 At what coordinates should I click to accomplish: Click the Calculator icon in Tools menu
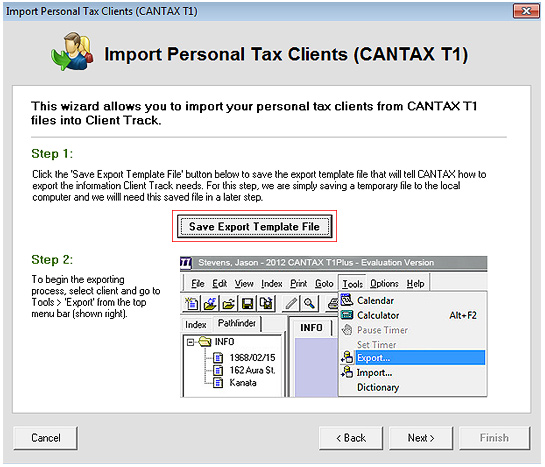pyautogui.click(x=347, y=315)
